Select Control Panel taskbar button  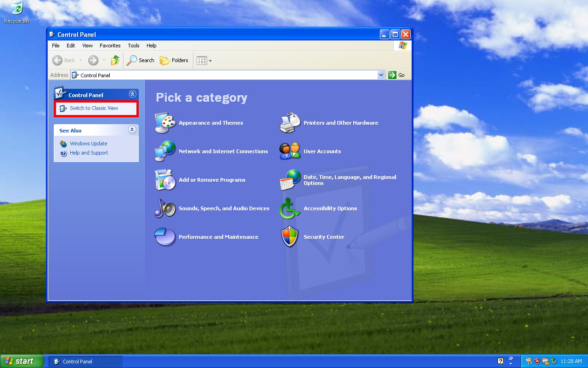tap(85, 362)
